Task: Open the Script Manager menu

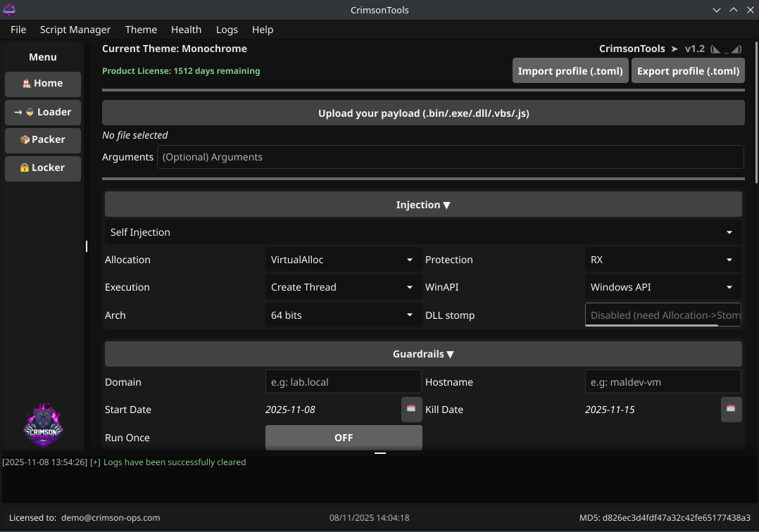Action: click(x=75, y=30)
